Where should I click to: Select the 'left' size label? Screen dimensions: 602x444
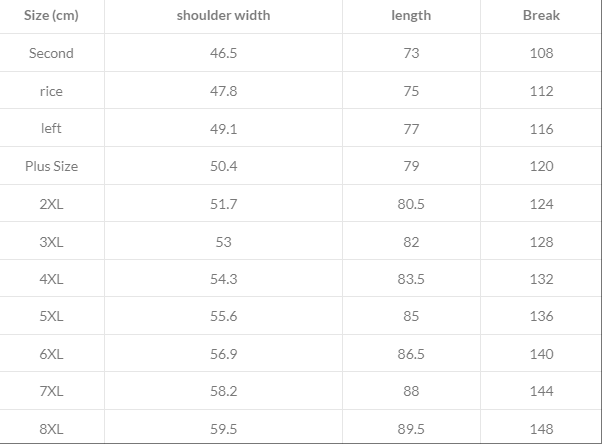[51, 129]
